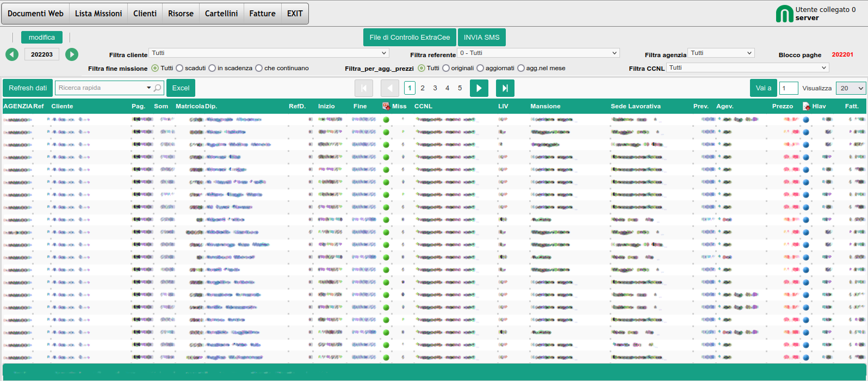This screenshot has height=381, width=868.
Task: Sort by the Inizio column header
Action: point(326,106)
